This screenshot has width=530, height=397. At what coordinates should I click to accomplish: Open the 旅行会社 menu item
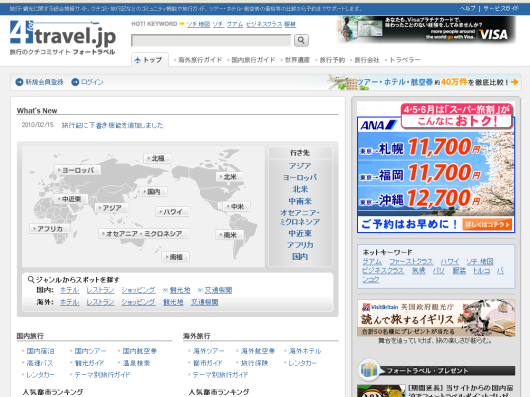pyautogui.click(x=367, y=60)
